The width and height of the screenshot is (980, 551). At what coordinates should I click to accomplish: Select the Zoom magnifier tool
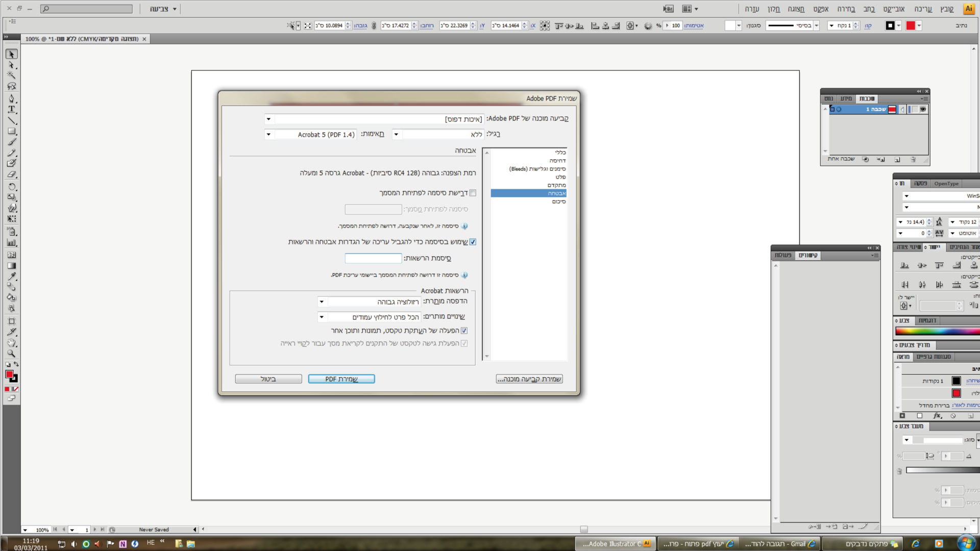12,354
